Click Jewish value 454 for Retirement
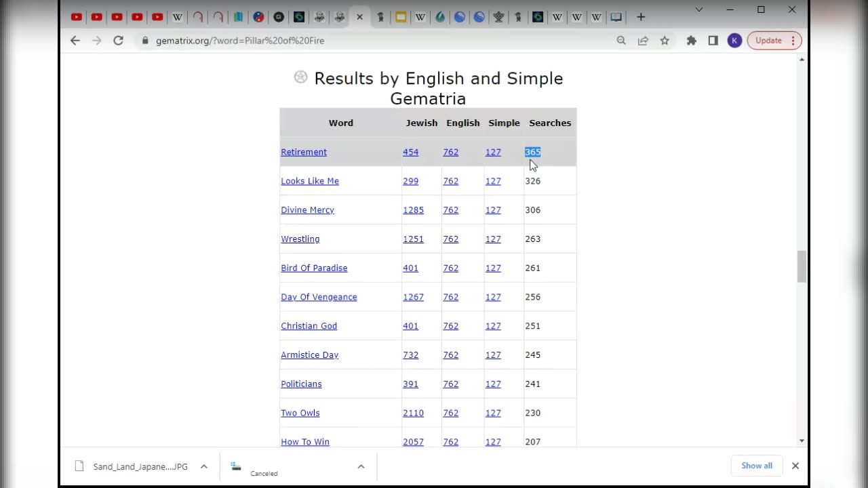This screenshot has width=868, height=488. tap(411, 152)
